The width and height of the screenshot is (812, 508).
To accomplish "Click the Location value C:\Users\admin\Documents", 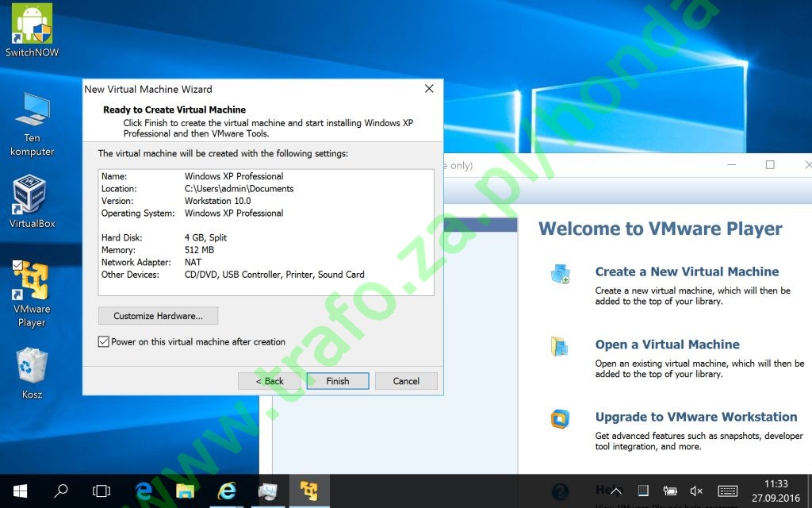I will (x=239, y=189).
